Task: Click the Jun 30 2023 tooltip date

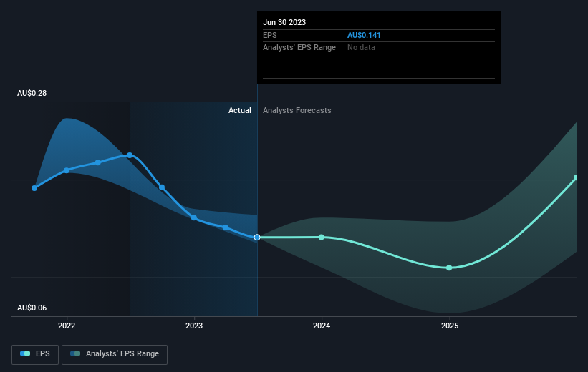Action: tap(284, 22)
